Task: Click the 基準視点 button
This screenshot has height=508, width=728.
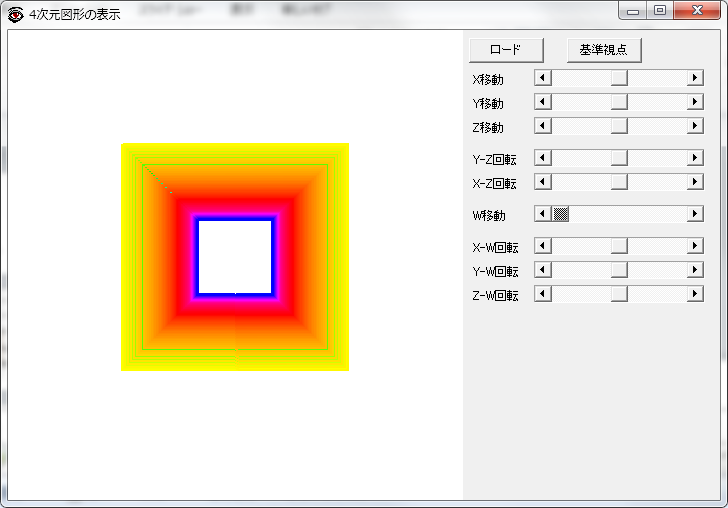Action: point(604,50)
